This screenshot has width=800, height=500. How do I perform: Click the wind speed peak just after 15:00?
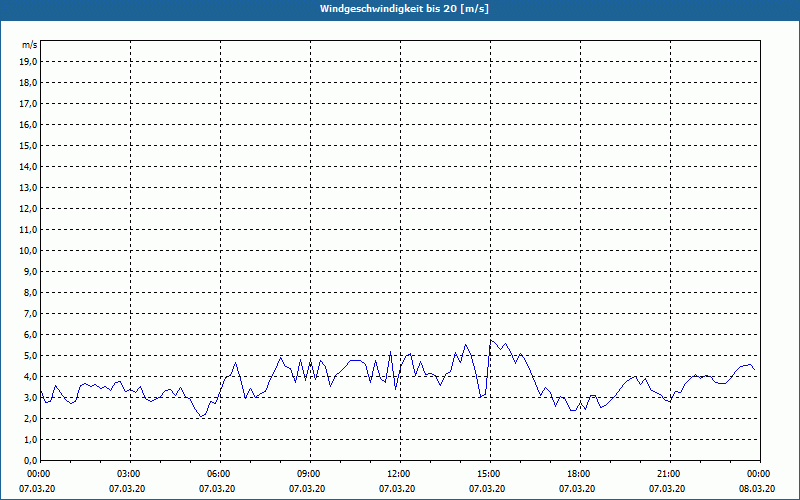pyautogui.click(x=491, y=340)
